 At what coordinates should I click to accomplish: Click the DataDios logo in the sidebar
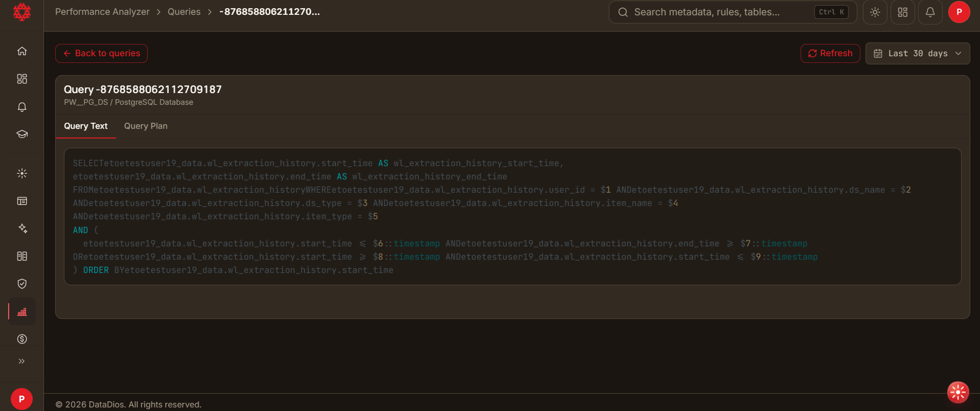tap(21, 12)
